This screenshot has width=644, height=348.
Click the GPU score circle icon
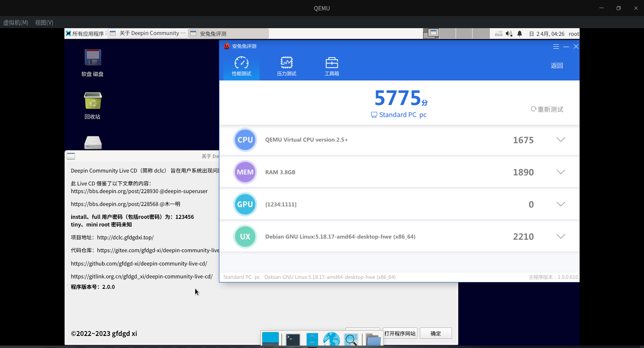coord(245,204)
